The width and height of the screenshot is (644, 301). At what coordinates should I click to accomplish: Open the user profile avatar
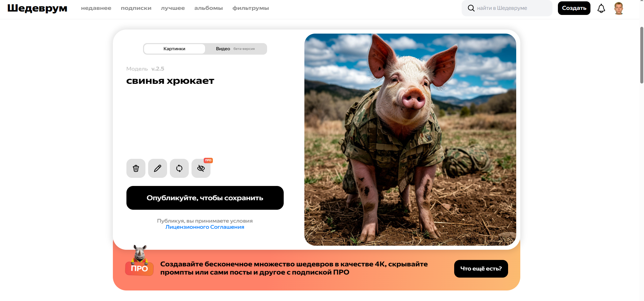tap(619, 8)
